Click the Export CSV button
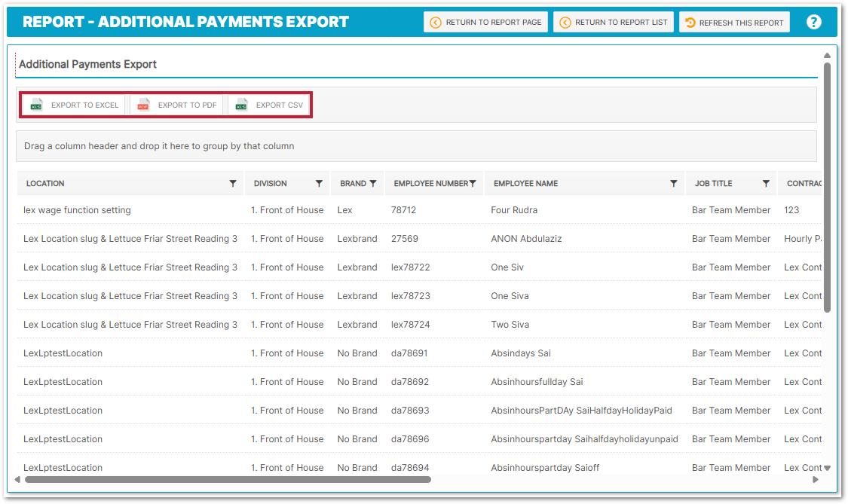Viewport: 848px width, 504px height. (x=270, y=105)
